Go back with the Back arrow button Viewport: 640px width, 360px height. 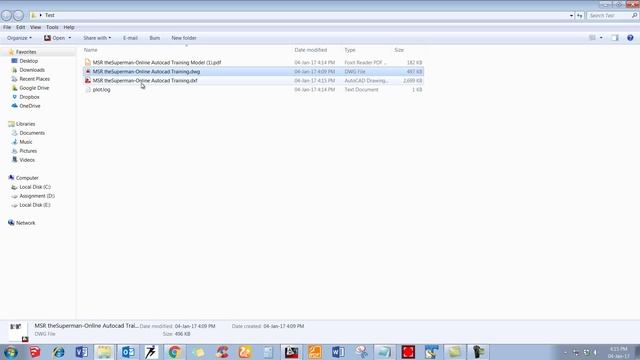[x=7, y=16]
